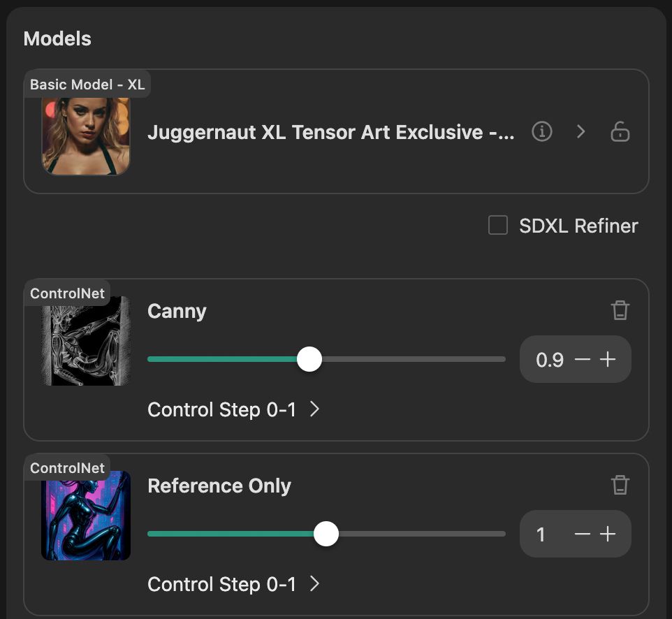Enable the SDXL Refiner checkbox
This screenshot has width=672, height=619.
pyautogui.click(x=498, y=226)
